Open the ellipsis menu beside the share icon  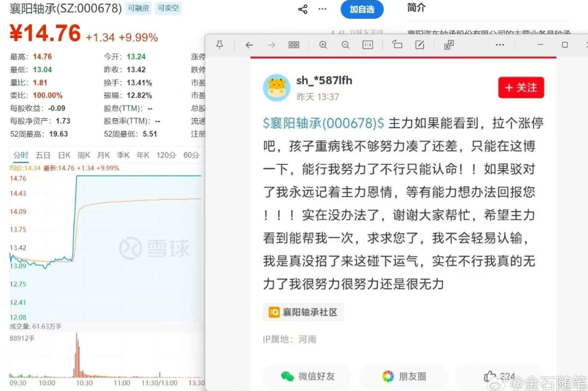click(322, 9)
